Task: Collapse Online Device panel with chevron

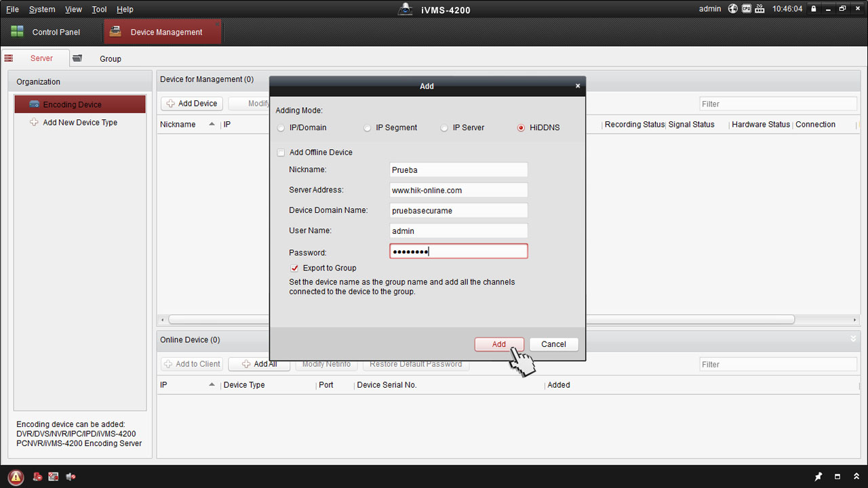Action: 853,339
